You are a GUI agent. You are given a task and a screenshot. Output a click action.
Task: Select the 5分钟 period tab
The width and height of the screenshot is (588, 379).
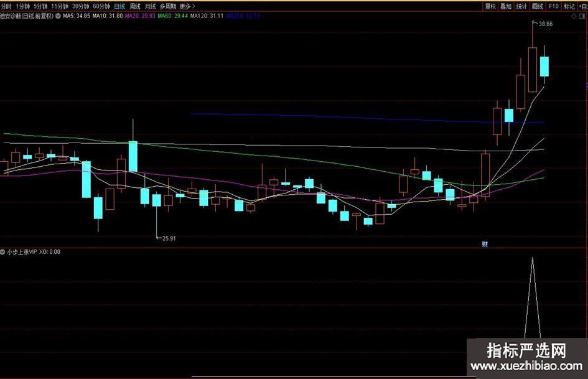click(40, 6)
